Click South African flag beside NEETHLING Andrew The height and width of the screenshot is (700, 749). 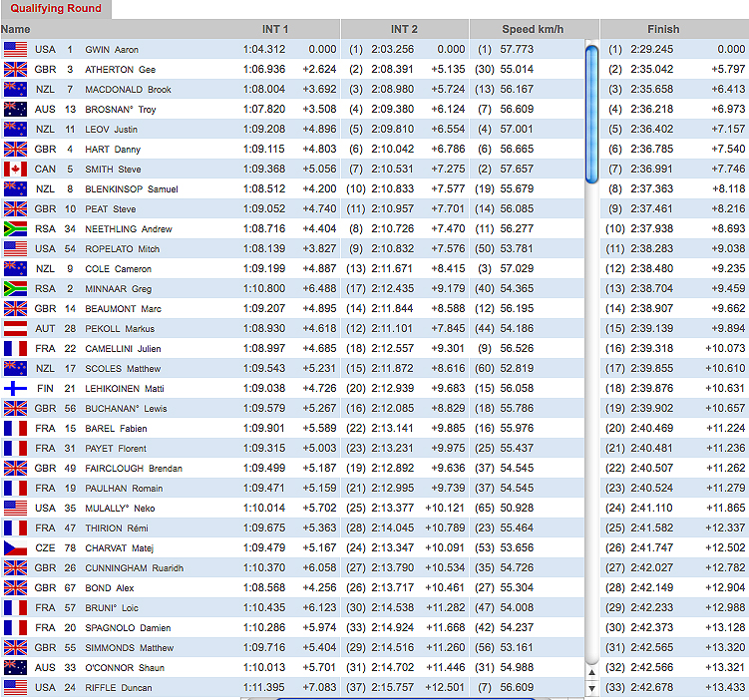click(x=15, y=228)
